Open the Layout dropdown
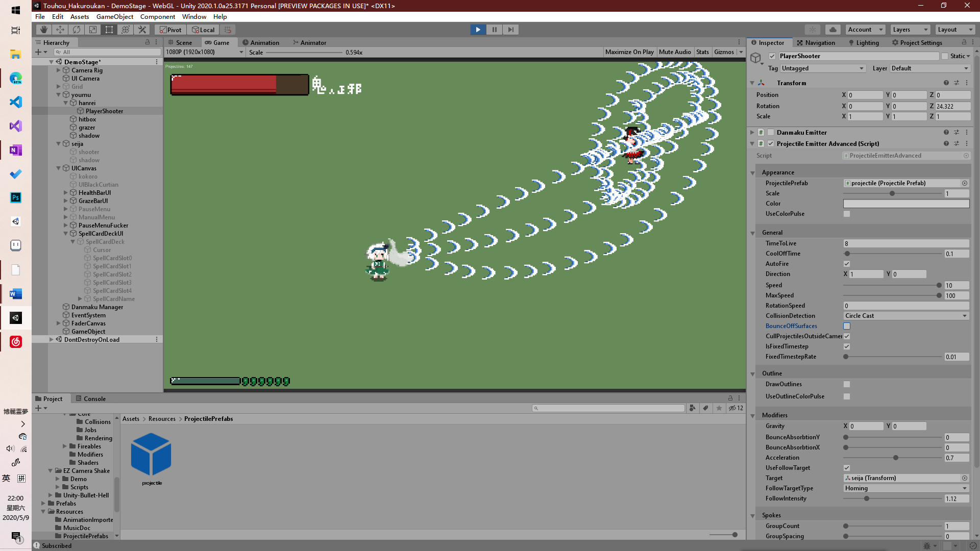Viewport: 980px width, 551px height. [x=954, y=29]
